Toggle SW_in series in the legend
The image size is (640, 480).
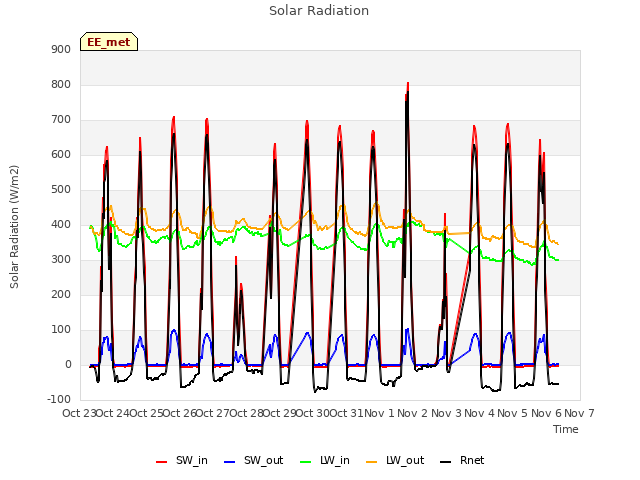(182, 461)
